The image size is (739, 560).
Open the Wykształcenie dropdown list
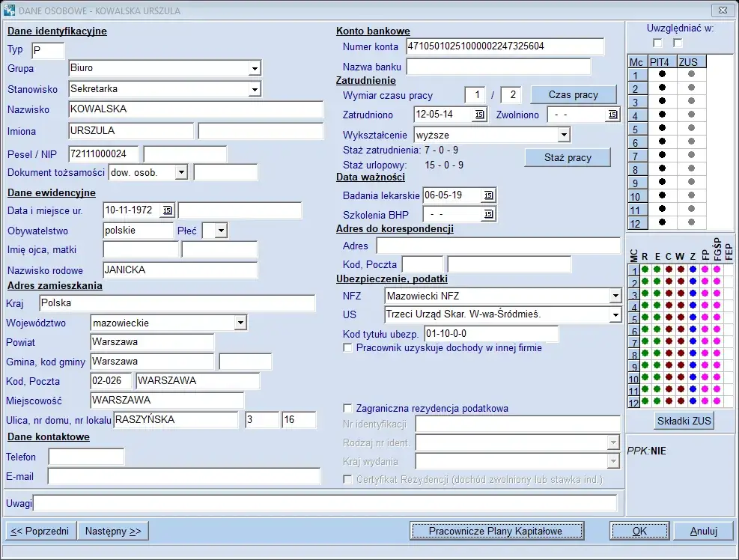563,135
